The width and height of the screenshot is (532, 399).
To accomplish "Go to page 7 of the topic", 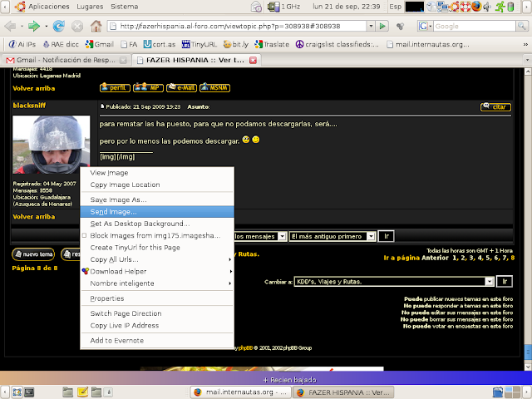I will 505,258.
